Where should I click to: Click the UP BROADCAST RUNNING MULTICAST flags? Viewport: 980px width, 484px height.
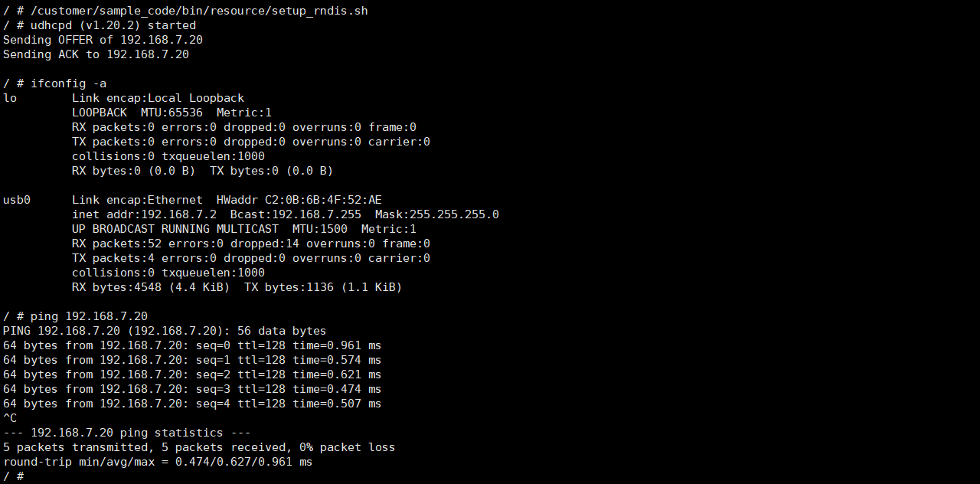pos(175,229)
